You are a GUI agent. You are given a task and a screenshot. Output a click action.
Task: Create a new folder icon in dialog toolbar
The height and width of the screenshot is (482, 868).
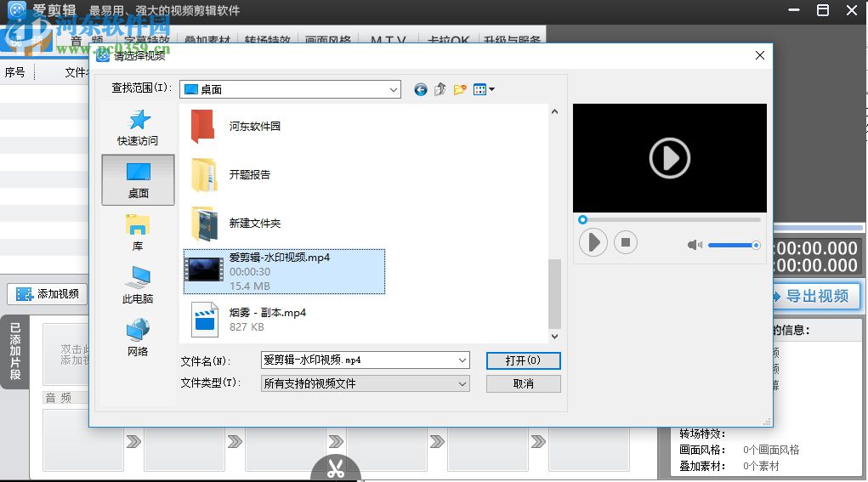coord(460,89)
